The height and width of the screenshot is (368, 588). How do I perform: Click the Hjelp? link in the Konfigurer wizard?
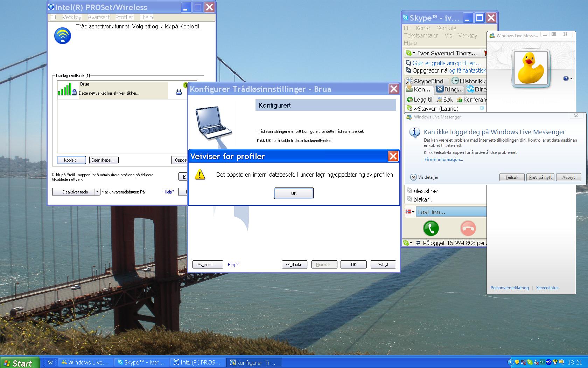click(x=233, y=265)
